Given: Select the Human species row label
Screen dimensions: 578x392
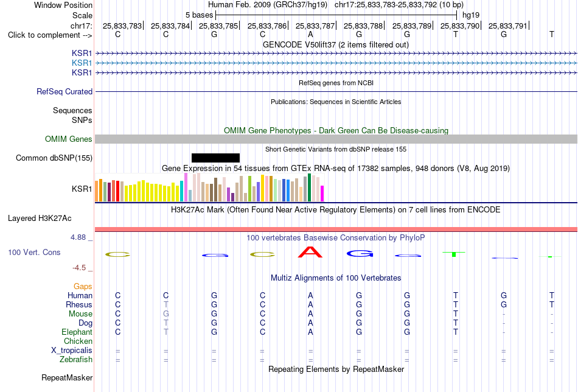Looking at the screenshot, I should pos(80,295).
